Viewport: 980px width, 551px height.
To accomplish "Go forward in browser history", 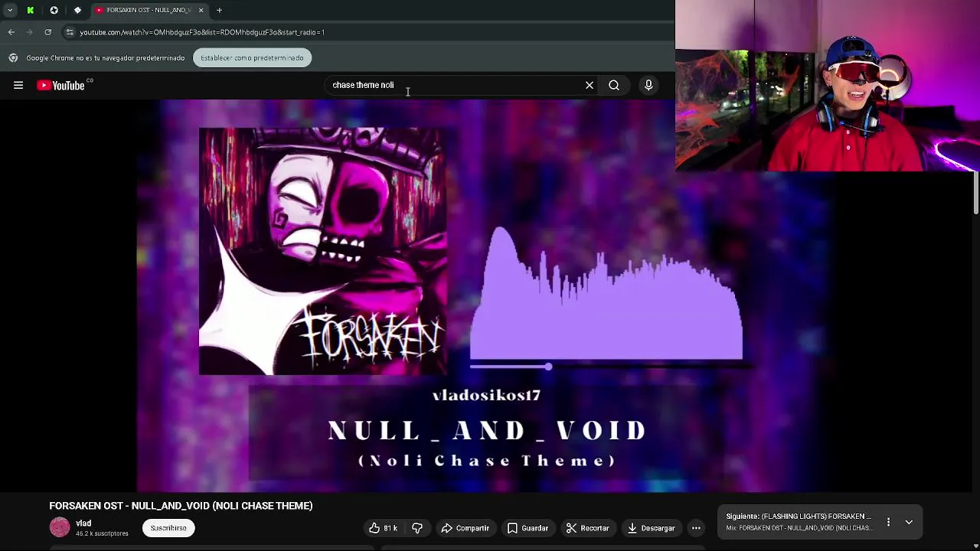I will (x=30, y=32).
